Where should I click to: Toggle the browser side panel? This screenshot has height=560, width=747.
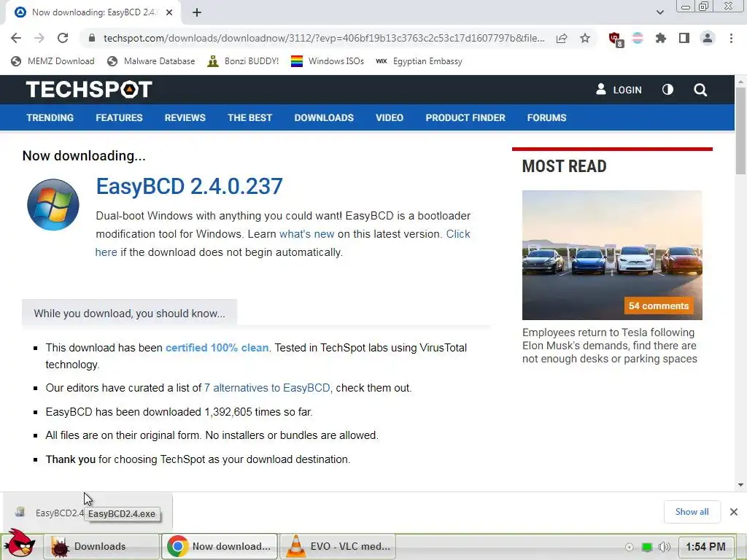684,38
